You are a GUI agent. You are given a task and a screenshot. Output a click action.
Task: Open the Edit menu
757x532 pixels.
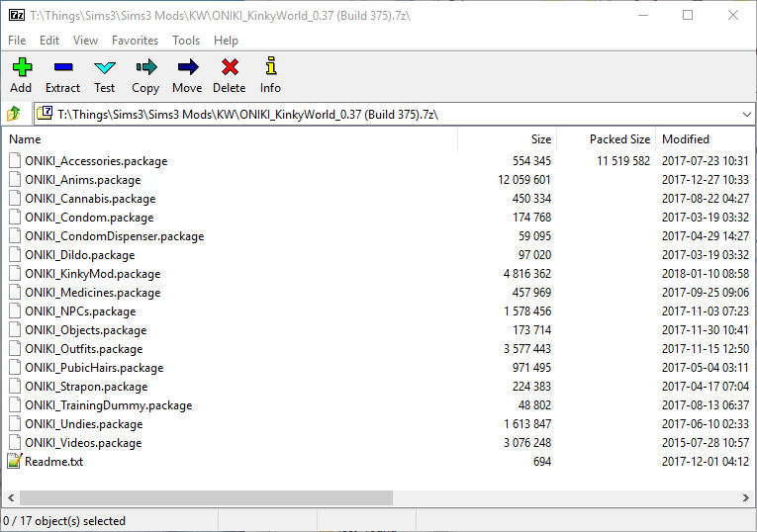pos(49,41)
